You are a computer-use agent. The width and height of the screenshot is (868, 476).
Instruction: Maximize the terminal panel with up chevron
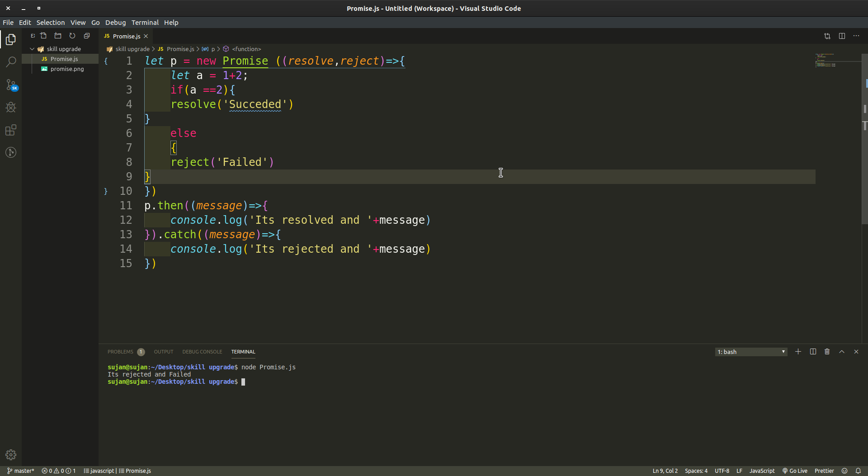pos(841,352)
